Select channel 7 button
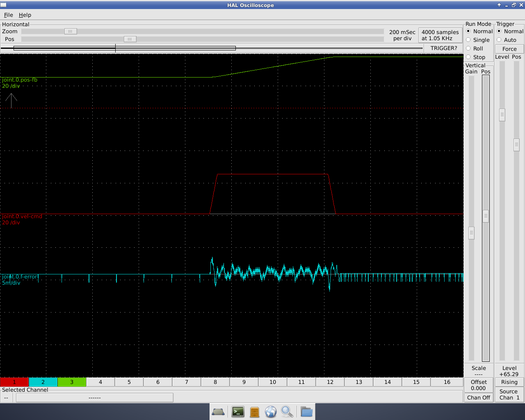 (187, 382)
